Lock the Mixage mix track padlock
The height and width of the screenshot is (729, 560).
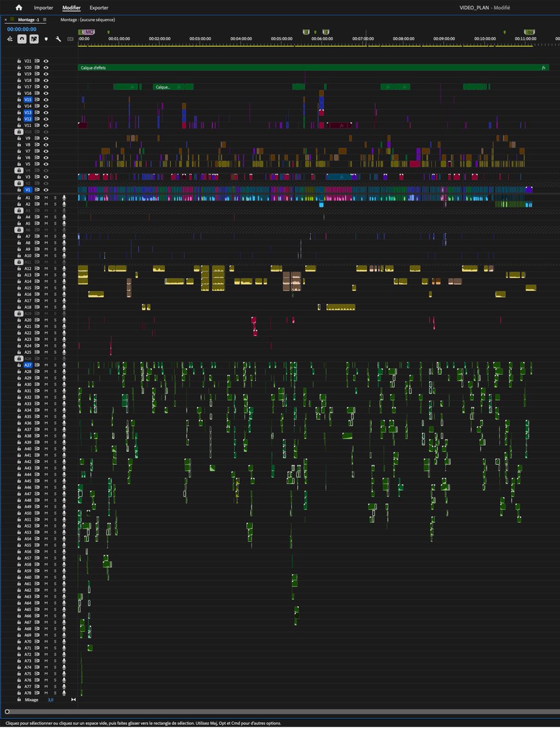coord(19,700)
